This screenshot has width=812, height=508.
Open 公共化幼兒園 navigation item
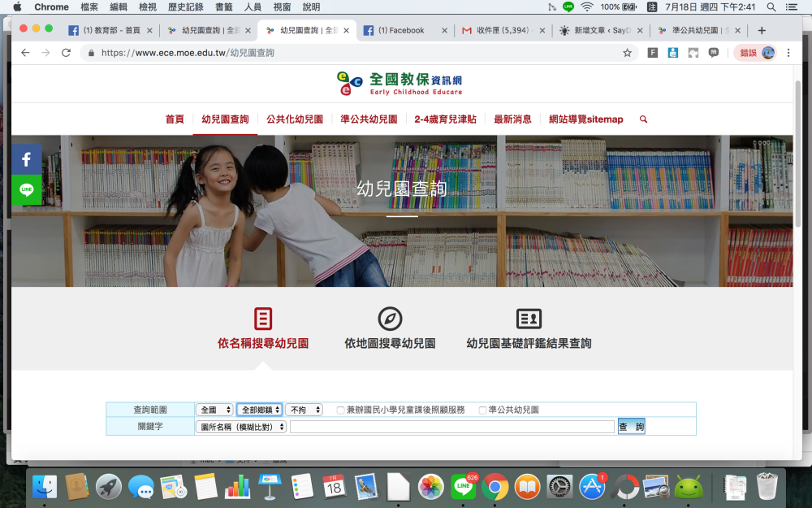(x=295, y=119)
